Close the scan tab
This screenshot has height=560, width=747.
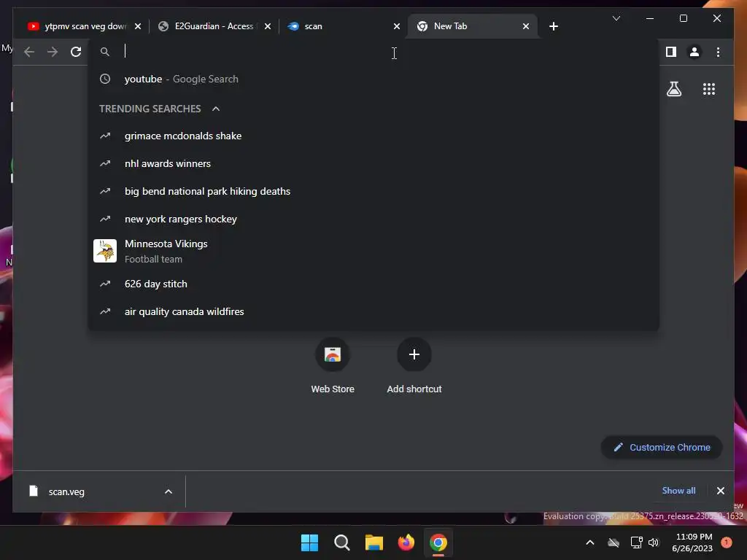pyautogui.click(x=396, y=26)
